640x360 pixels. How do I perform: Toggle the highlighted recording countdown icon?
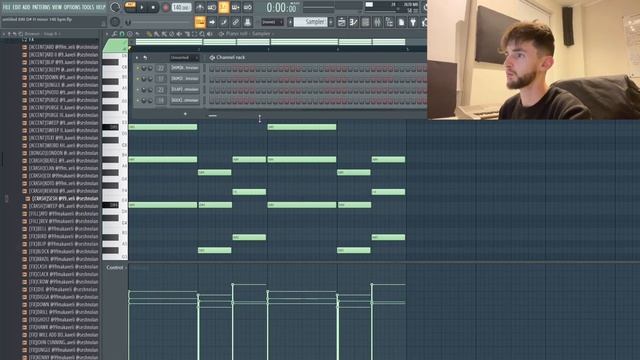(224, 7)
